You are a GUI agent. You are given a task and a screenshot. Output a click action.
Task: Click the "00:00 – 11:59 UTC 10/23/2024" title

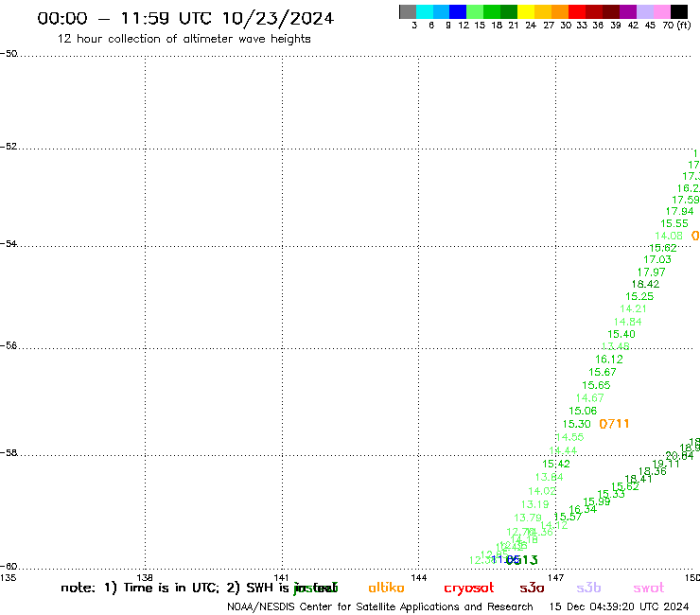pyautogui.click(x=185, y=18)
